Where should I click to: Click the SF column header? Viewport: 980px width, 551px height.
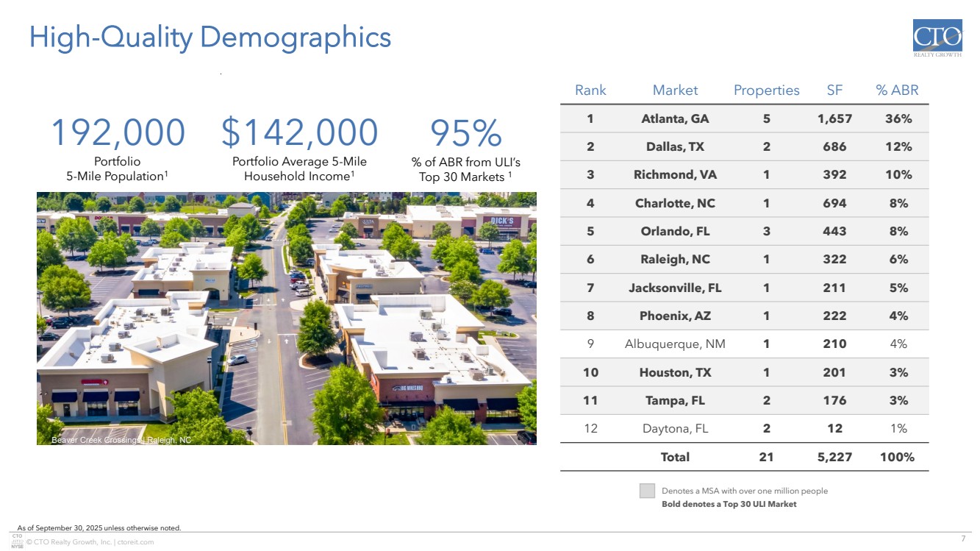[834, 90]
